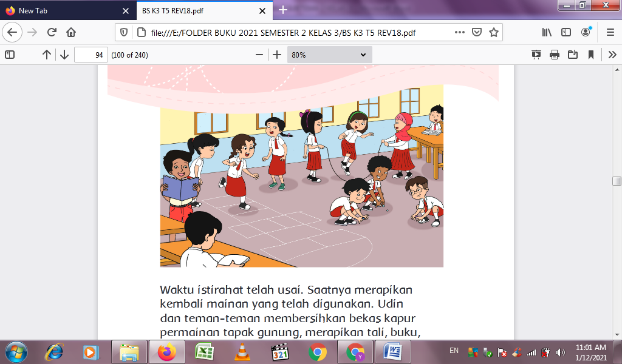The height and width of the screenshot is (364, 622).
Task: Print the PDF document
Action: coord(555,55)
